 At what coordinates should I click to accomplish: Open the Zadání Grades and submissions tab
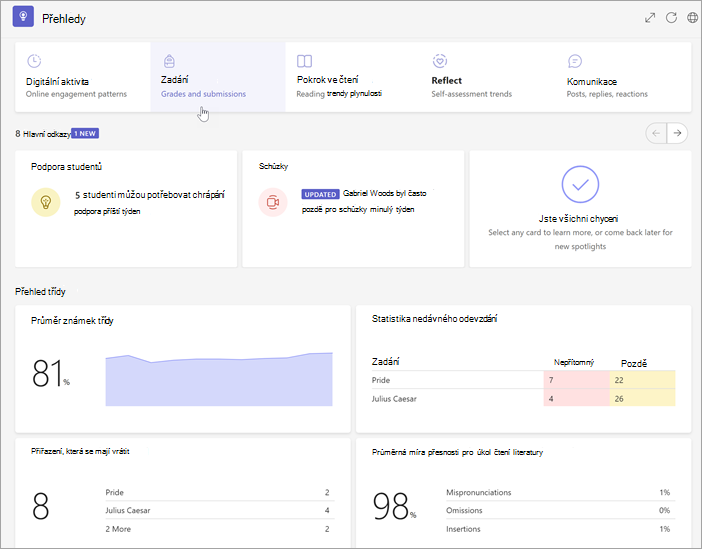218,77
